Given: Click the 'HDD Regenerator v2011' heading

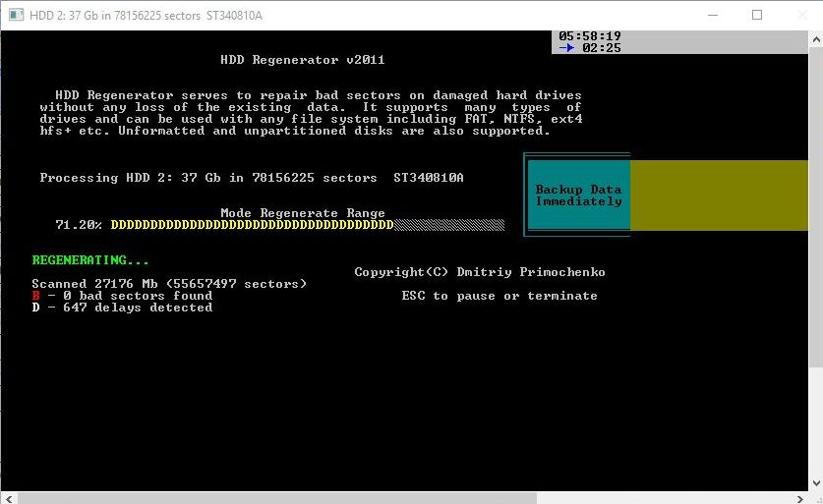Looking at the screenshot, I should tap(302, 60).
